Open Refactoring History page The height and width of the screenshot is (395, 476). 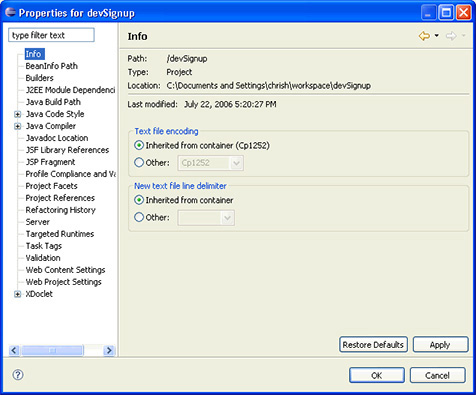coord(61,210)
